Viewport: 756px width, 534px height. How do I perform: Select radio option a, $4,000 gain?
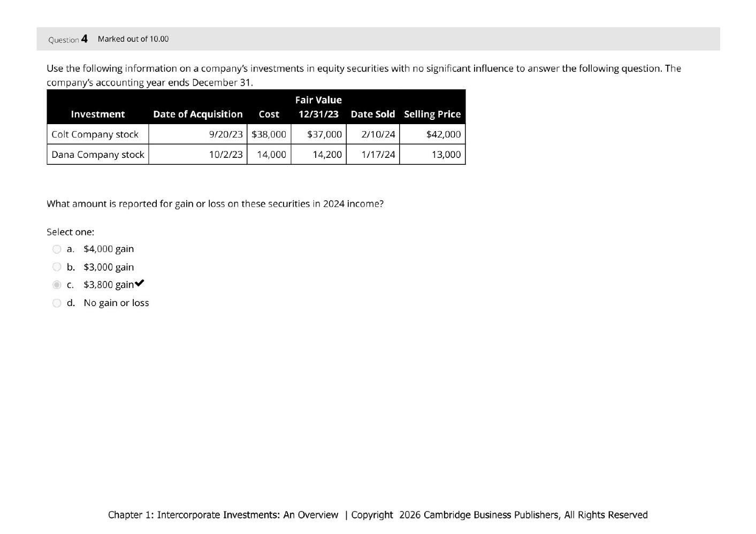tap(57, 249)
